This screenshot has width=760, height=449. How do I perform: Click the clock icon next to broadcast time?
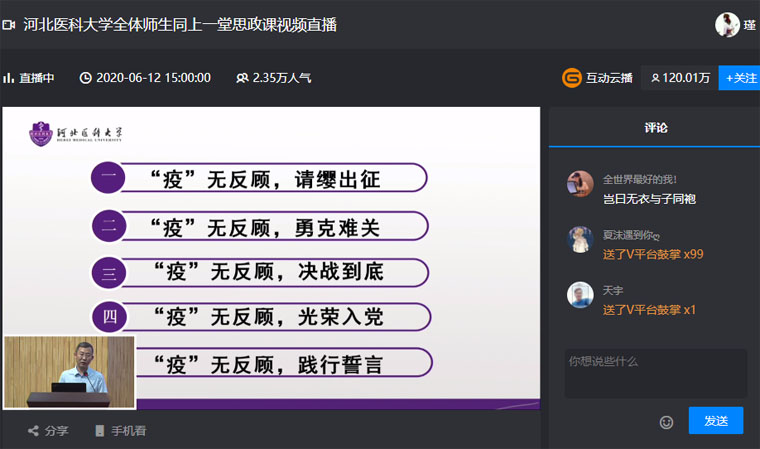click(86, 78)
